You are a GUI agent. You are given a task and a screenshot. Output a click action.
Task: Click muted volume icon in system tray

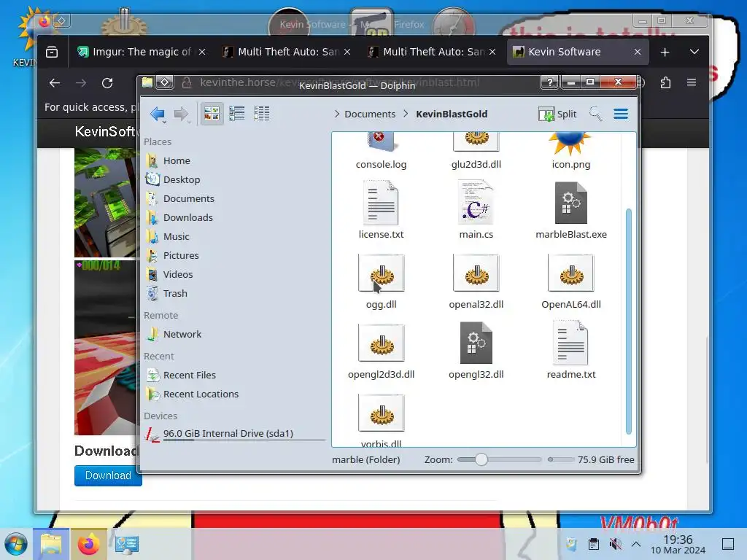615,544
